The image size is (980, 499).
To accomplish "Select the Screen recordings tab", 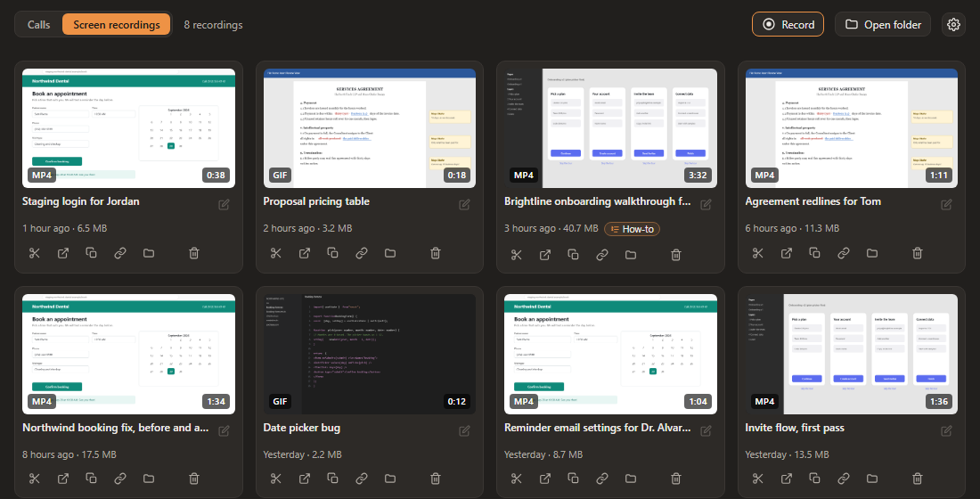I will [x=116, y=24].
